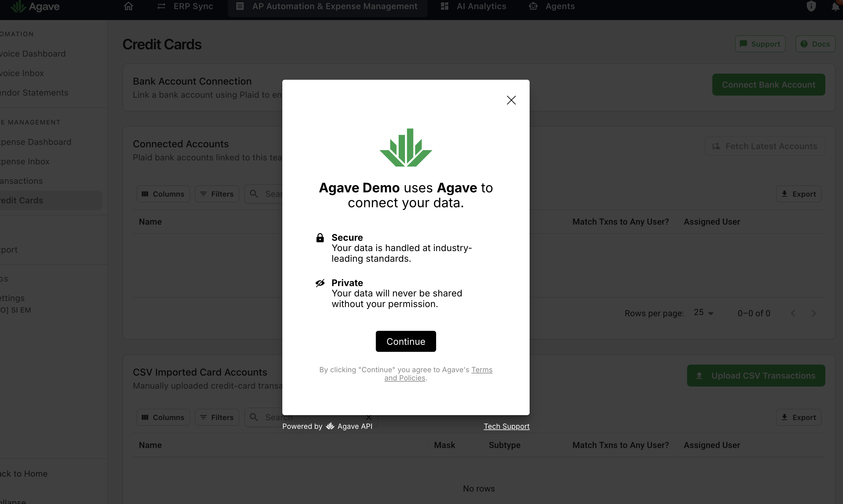Open Expense Inbox in sidebar
The height and width of the screenshot is (504, 843).
point(25,161)
